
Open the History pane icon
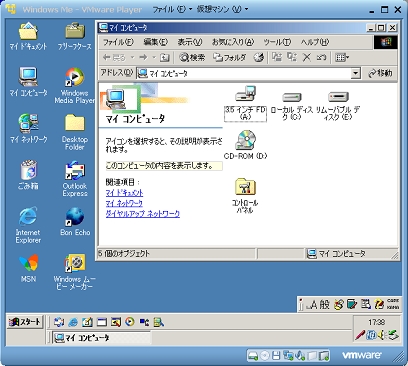259,58
